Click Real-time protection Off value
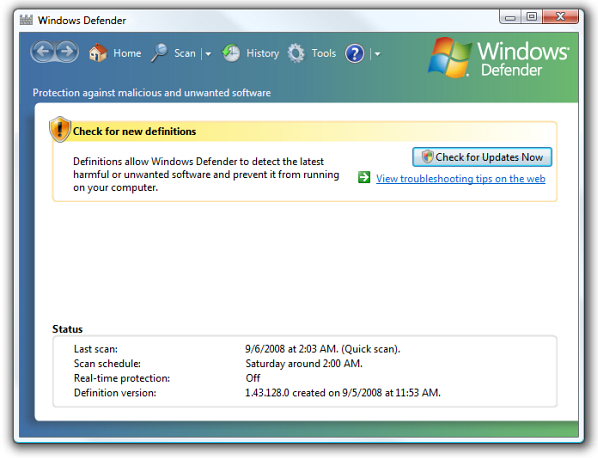Viewport: 598px width, 458px height. tap(252, 378)
